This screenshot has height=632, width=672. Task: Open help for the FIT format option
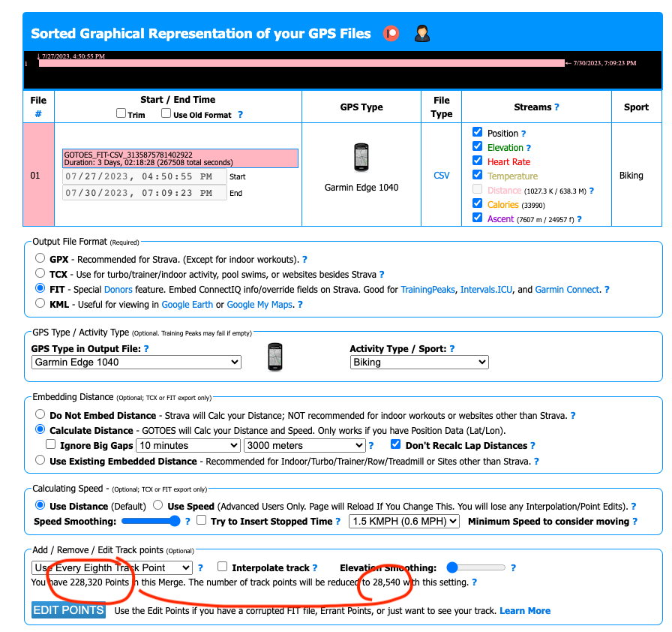click(x=607, y=290)
